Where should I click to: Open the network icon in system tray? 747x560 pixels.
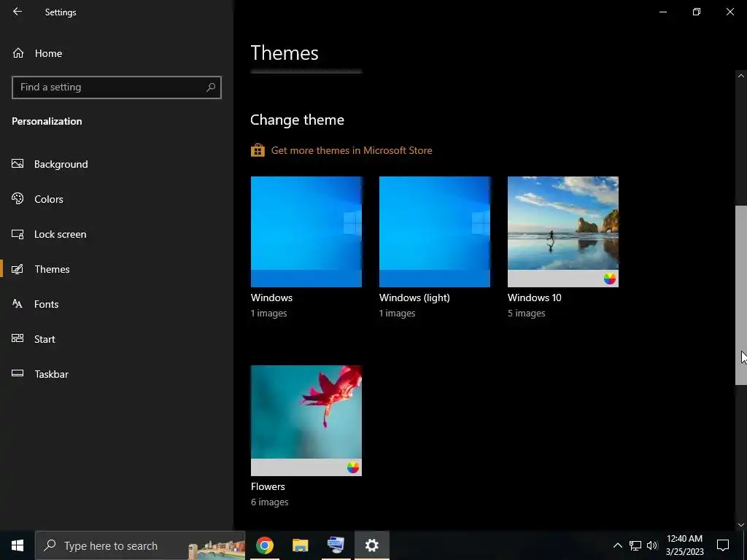635,545
